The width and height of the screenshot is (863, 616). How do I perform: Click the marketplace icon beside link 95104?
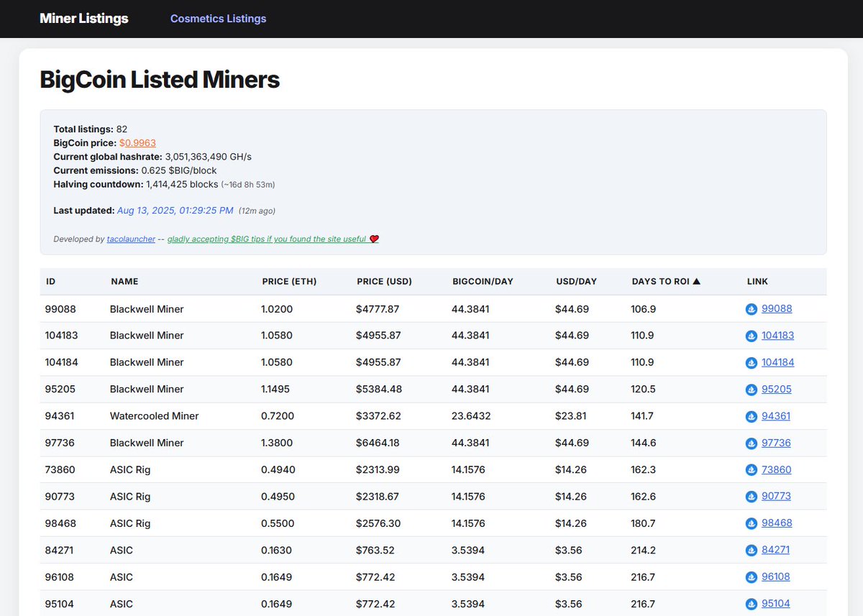coord(752,604)
